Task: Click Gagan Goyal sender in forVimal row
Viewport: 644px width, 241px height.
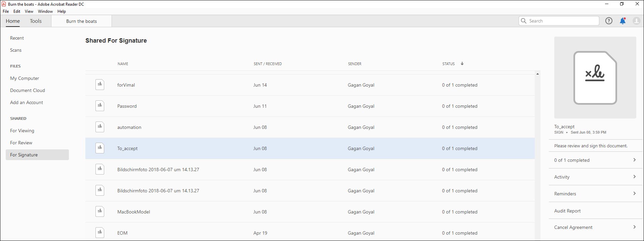Action: point(361,85)
